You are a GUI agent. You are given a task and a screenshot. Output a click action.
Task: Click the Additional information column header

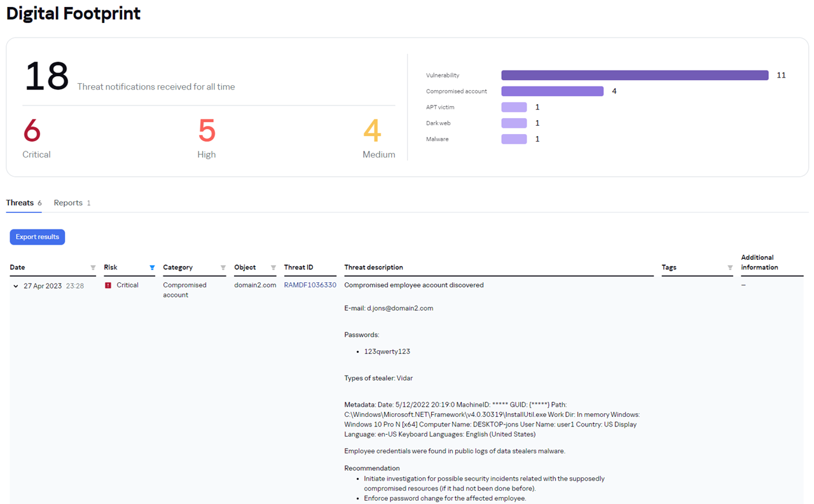(759, 262)
